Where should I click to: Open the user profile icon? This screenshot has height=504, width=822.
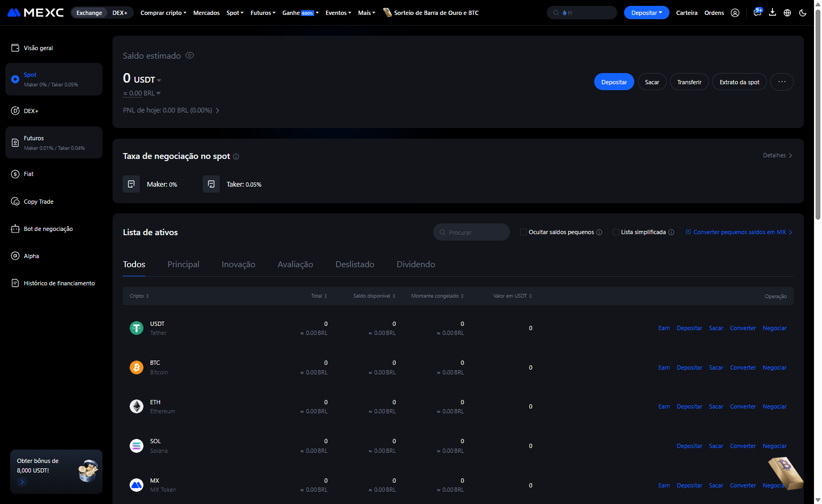point(735,13)
